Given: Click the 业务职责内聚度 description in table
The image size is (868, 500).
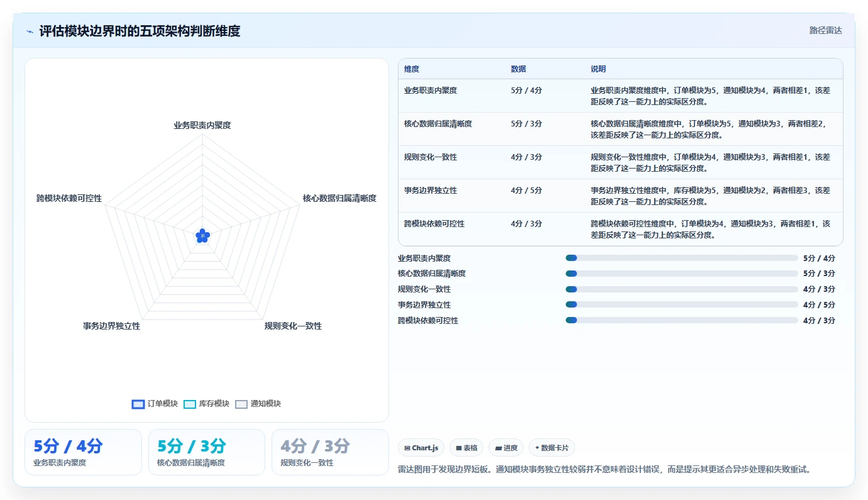Looking at the screenshot, I should (711, 96).
